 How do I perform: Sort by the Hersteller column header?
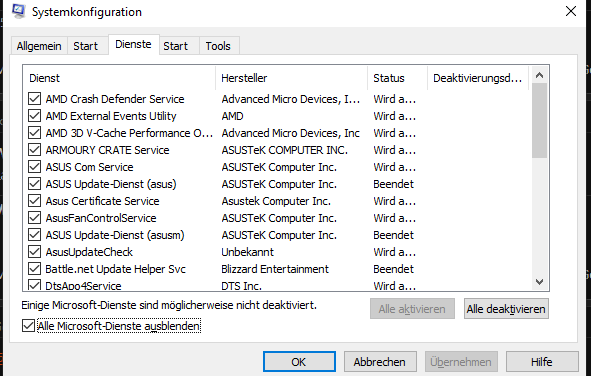click(x=291, y=78)
